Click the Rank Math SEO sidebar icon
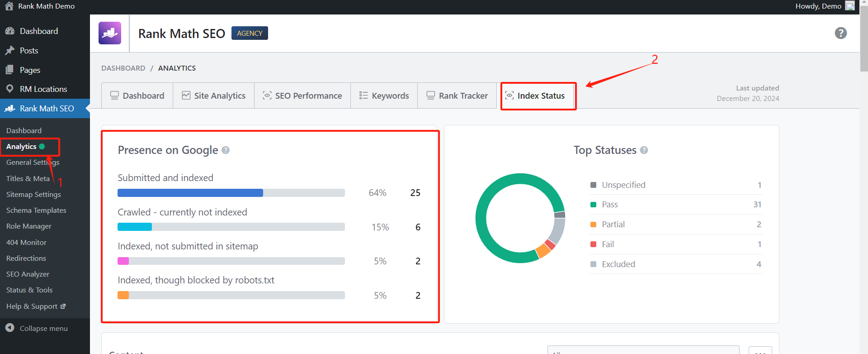Viewport: 868px width, 354px height. pos(10,109)
